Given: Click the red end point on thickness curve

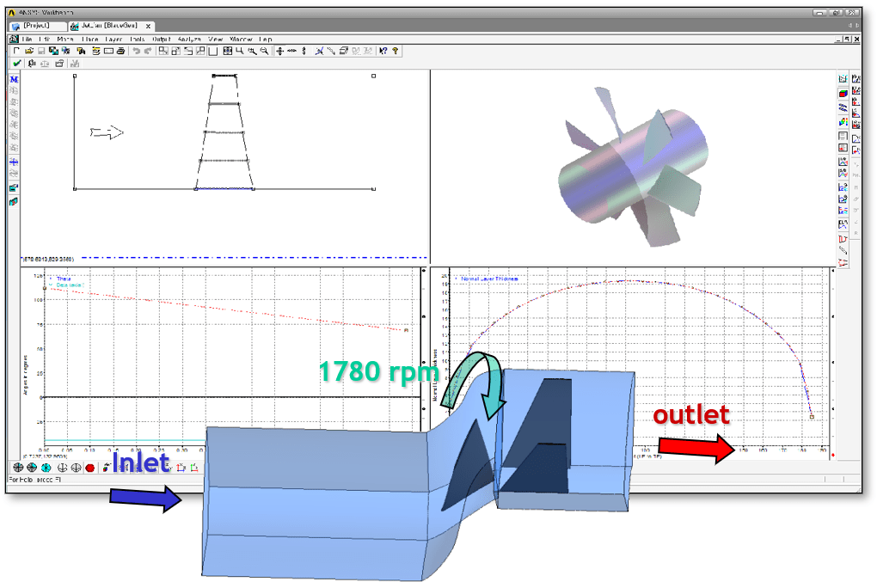Looking at the screenshot, I should [x=812, y=416].
